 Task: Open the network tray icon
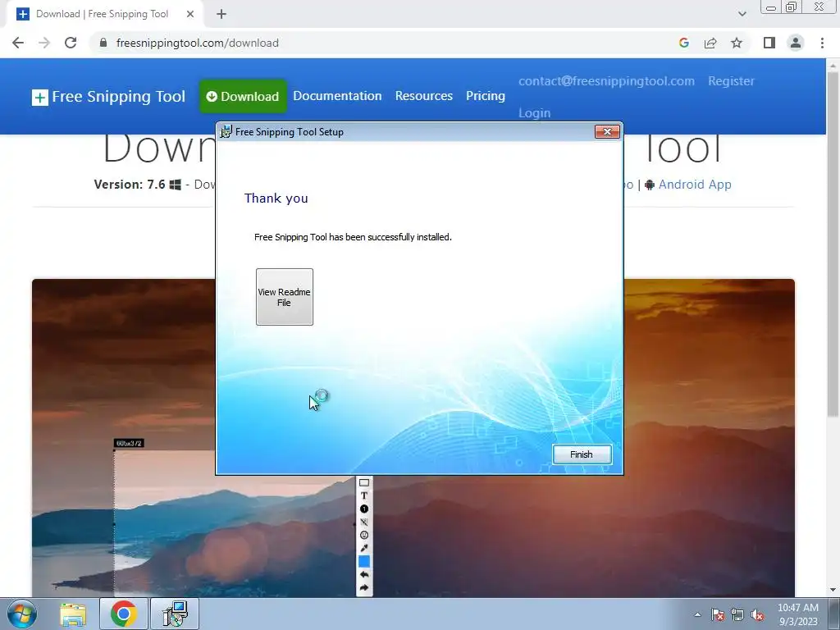coord(737,614)
